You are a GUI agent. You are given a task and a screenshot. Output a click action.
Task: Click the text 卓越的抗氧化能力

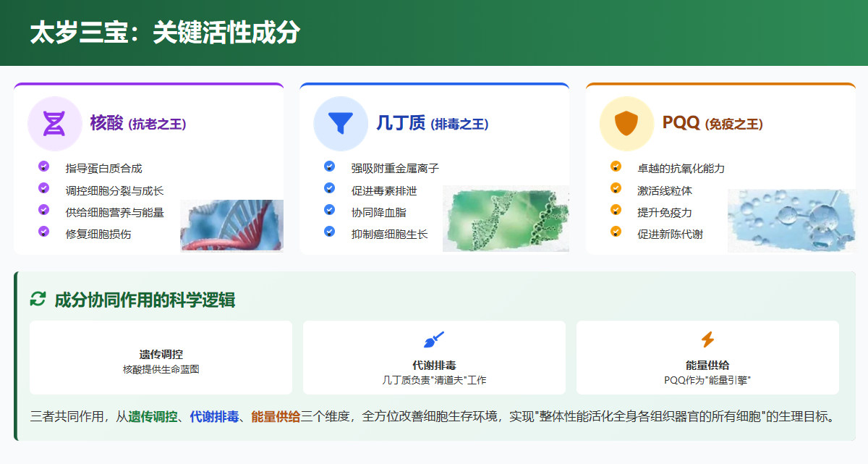tap(681, 169)
